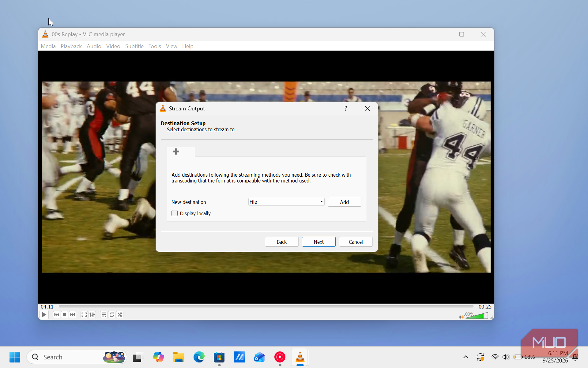Maximize the VLC media player window
The height and width of the screenshot is (368, 588).
(x=462, y=34)
